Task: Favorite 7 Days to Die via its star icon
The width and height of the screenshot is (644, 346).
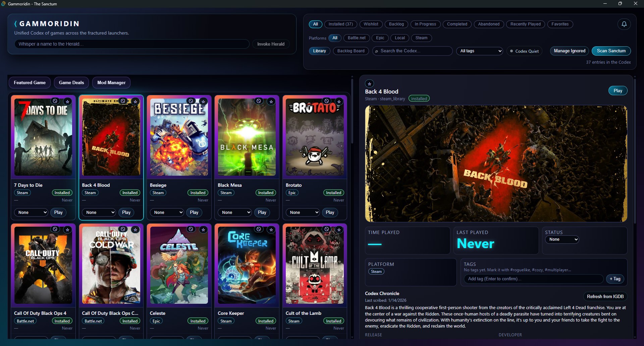Action: [67, 101]
